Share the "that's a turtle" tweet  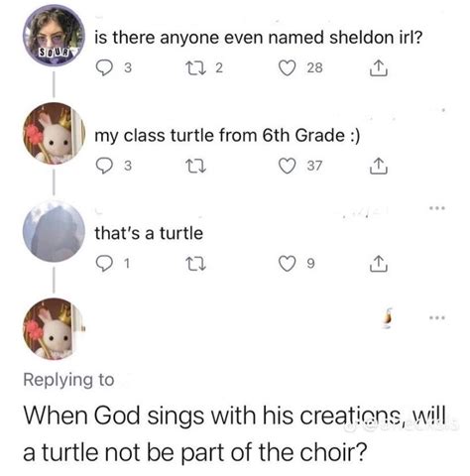378,264
